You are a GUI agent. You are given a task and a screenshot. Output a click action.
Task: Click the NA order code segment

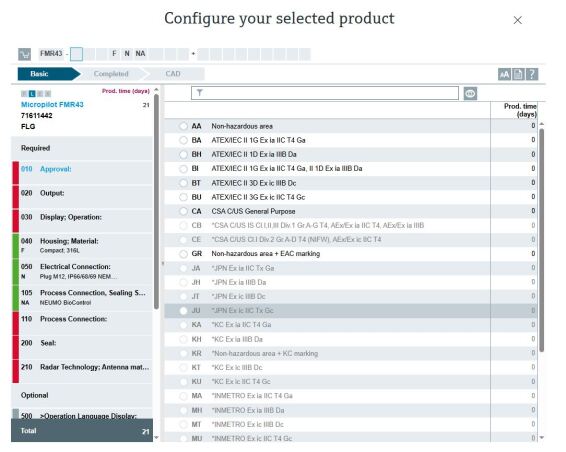click(x=140, y=54)
